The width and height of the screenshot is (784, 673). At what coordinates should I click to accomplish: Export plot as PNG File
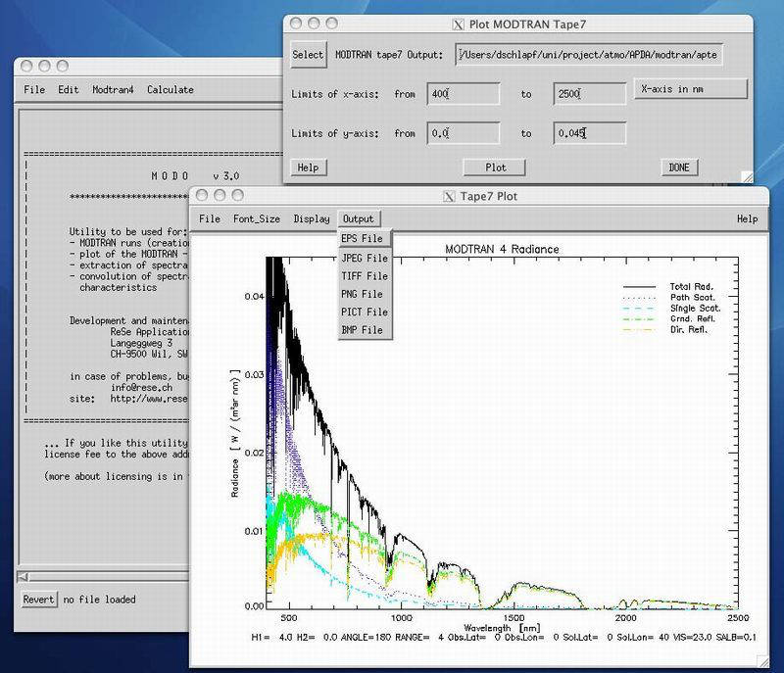pos(364,294)
